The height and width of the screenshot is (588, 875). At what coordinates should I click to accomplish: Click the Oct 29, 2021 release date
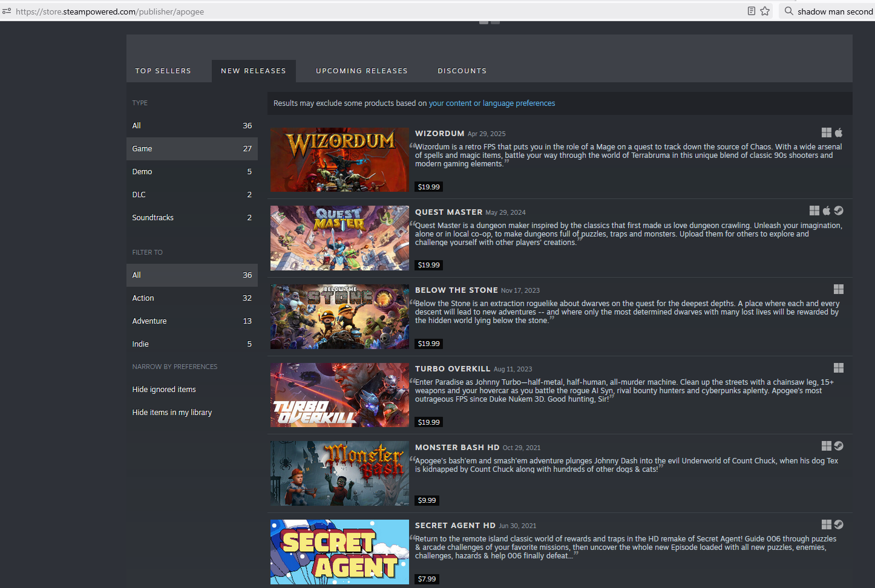point(522,448)
